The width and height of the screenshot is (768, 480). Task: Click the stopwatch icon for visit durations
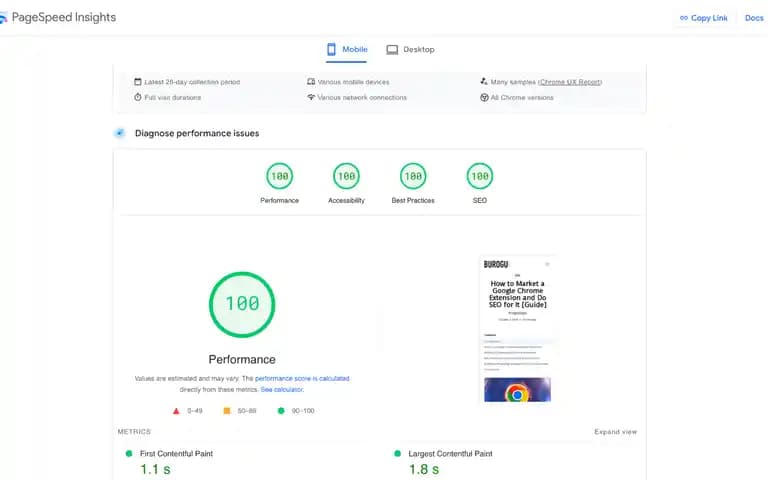pyautogui.click(x=138, y=97)
